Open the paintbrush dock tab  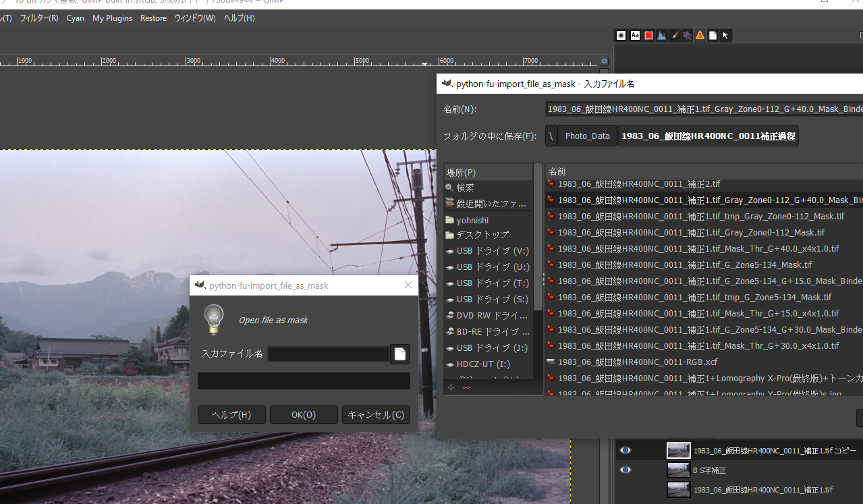click(674, 36)
